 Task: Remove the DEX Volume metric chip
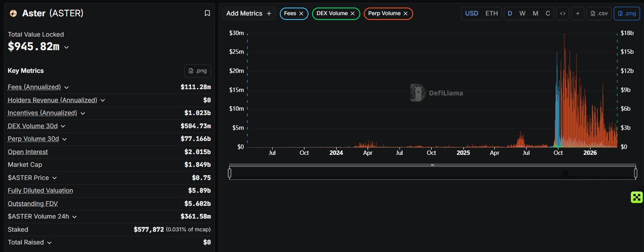352,13
